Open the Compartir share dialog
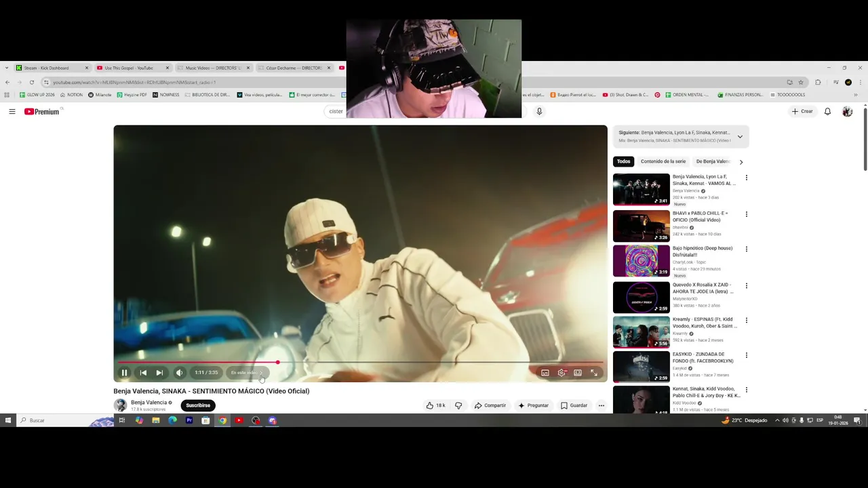The height and width of the screenshot is (488, 868). click(490, 405)
